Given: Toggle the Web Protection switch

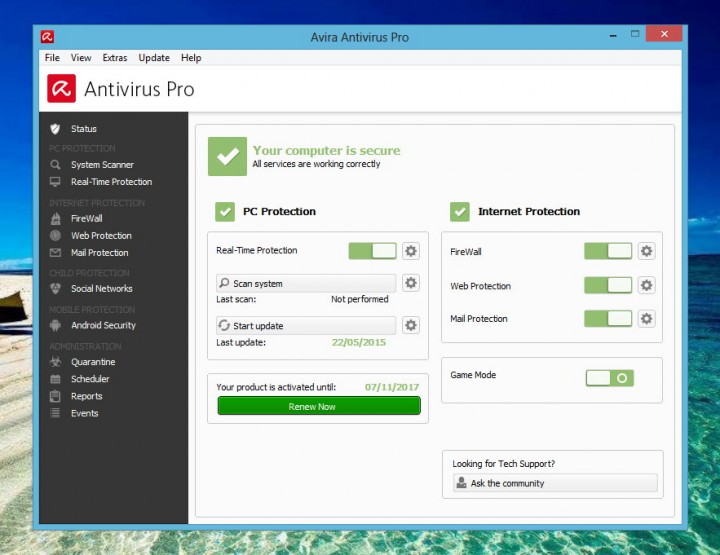Looking at the screenshot, I should 608,285.
